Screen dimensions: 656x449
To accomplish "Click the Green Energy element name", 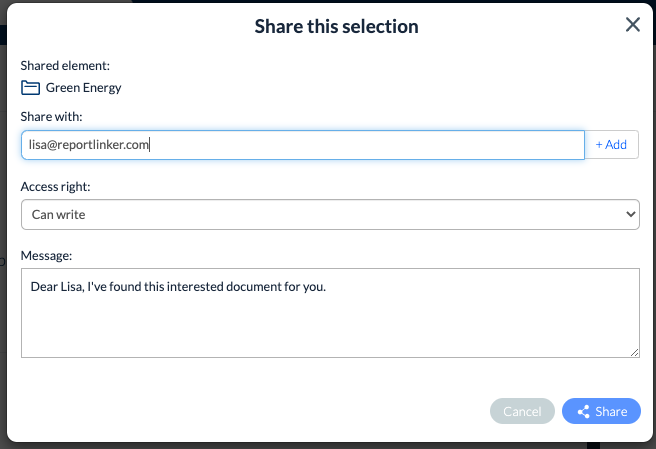I will click(x=84, y=88).
